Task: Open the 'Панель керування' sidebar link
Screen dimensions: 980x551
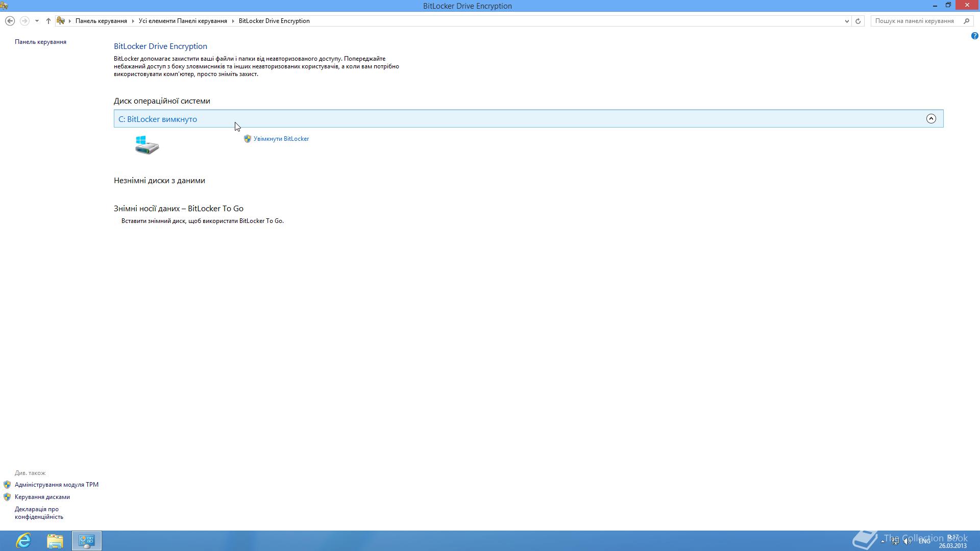Action: tap(40, 42)
